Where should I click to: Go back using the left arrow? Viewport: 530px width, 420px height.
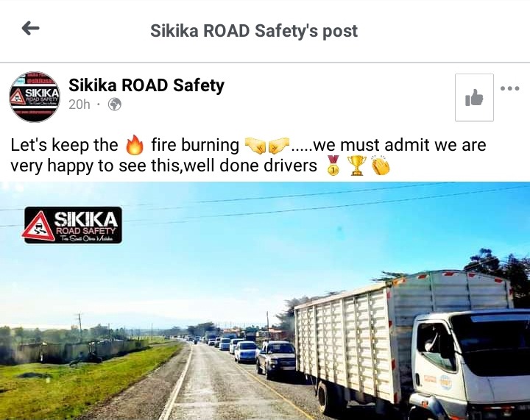tap(30, 29)
